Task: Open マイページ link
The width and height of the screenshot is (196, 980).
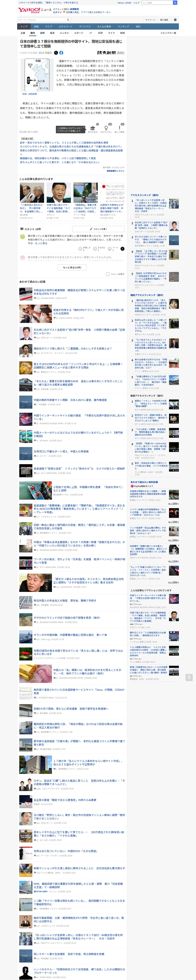Action: point(150,20)
